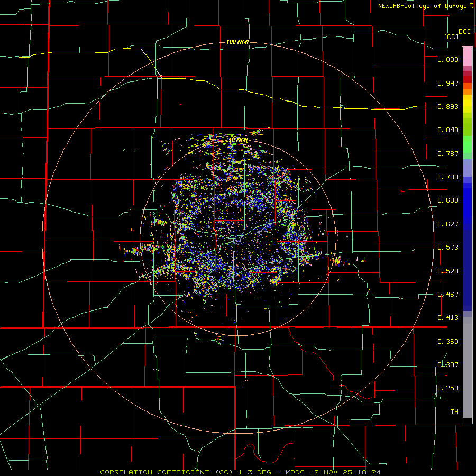
Task: Click the DCC label above the color scale
Action: [x=465, y=32]
